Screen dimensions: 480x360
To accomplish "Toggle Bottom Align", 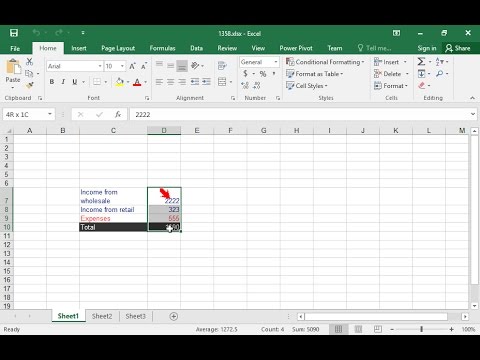I will (182, 65).
